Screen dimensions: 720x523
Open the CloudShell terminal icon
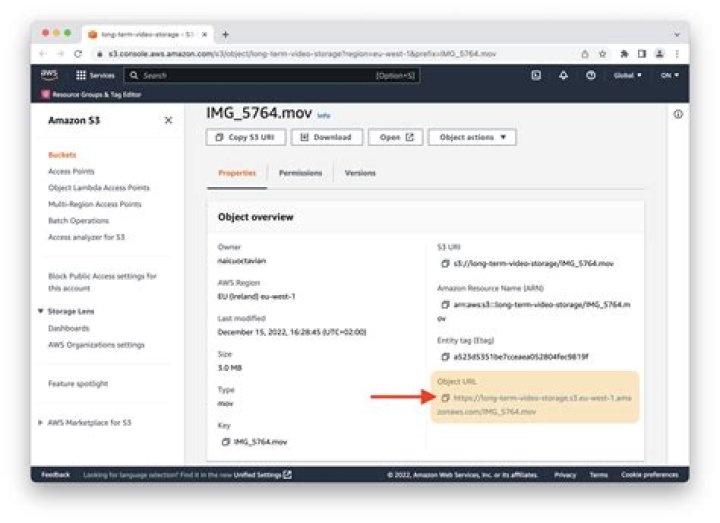coord(536,75)
